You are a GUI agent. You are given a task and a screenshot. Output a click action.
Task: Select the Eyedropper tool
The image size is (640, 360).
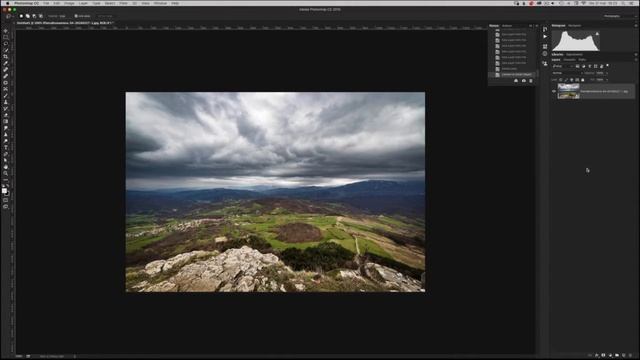click(x=6, y=63)
